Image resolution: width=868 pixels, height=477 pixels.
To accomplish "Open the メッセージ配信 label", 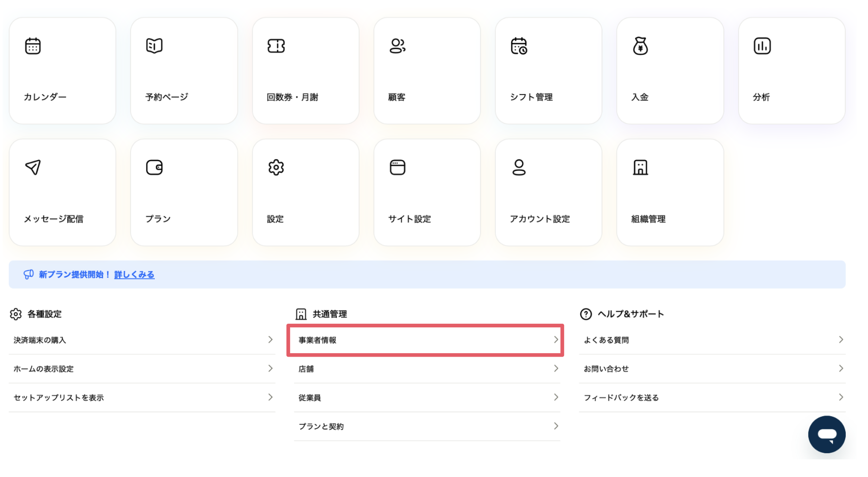I will click(54, 219).
